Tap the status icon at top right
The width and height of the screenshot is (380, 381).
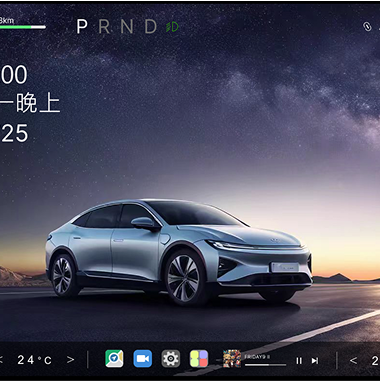367,27
